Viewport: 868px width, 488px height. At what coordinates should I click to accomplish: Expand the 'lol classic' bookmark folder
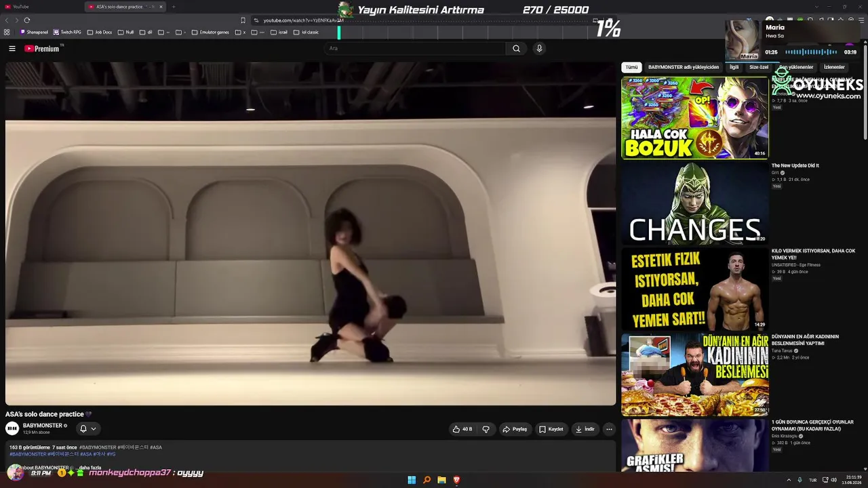click(x=306, y=32)
